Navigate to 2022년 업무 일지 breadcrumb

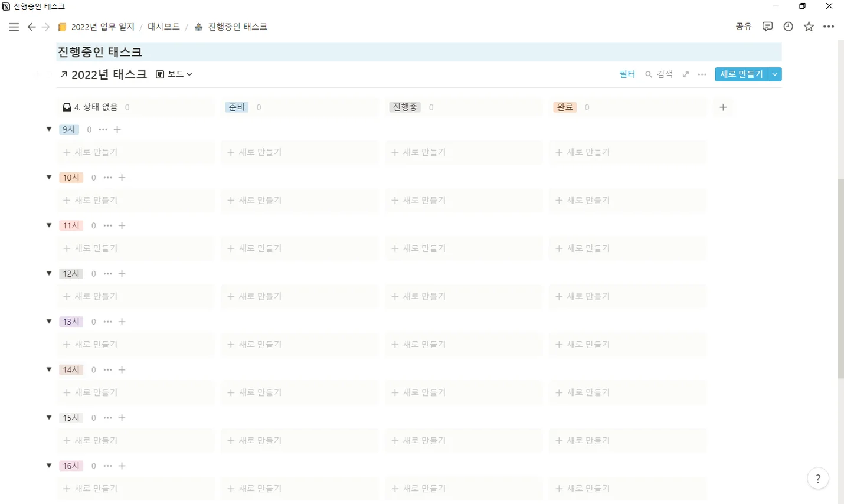click(x=103, y=27)
